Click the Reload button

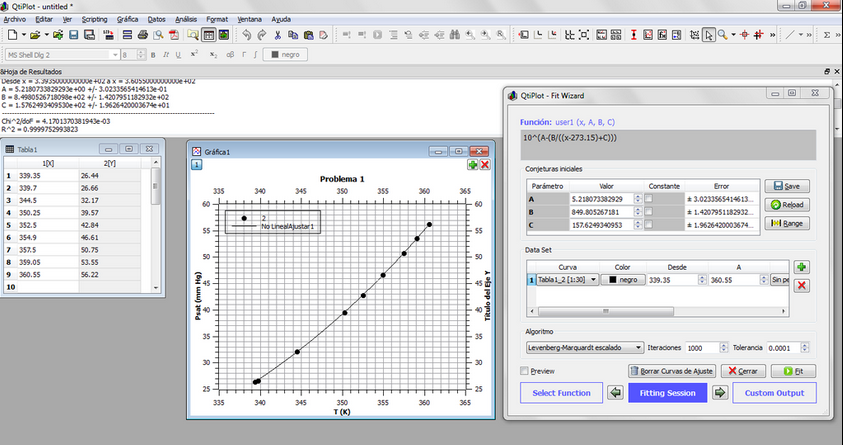pos(787,205)
